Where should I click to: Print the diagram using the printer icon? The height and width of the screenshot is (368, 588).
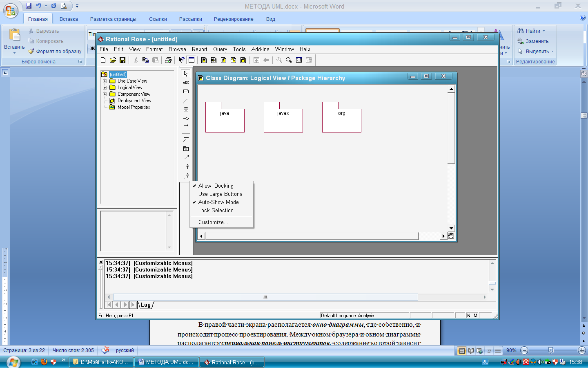coord(168,60)
